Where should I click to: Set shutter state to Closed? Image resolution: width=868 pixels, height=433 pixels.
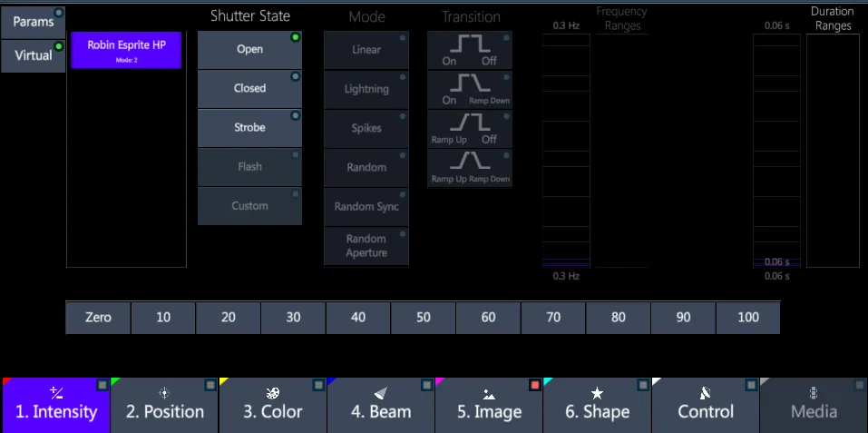point(249,89)
